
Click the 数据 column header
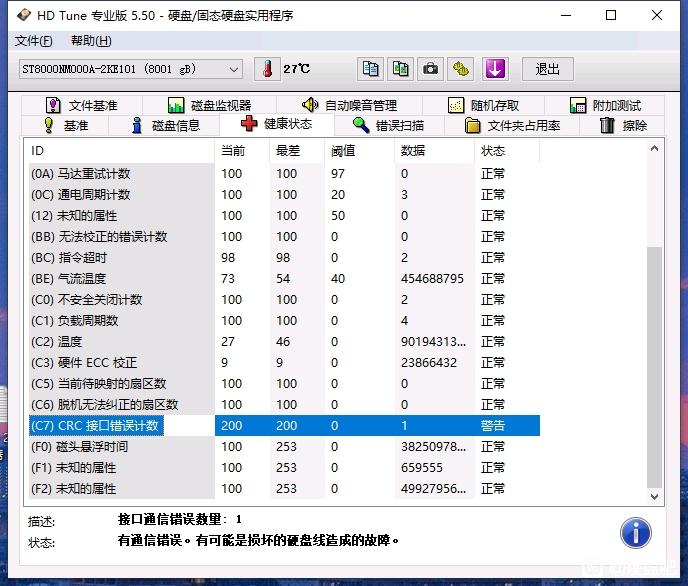[x=434, y=151]
